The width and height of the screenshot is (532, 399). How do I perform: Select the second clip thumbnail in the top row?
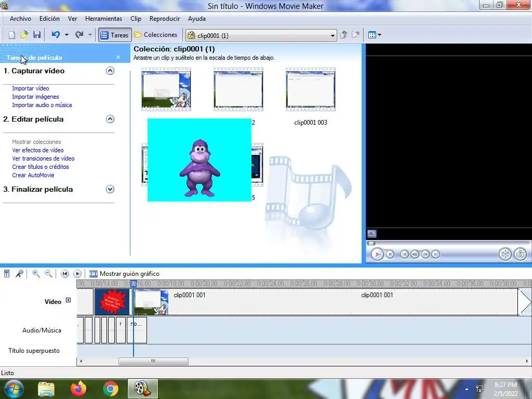[238, 89]
